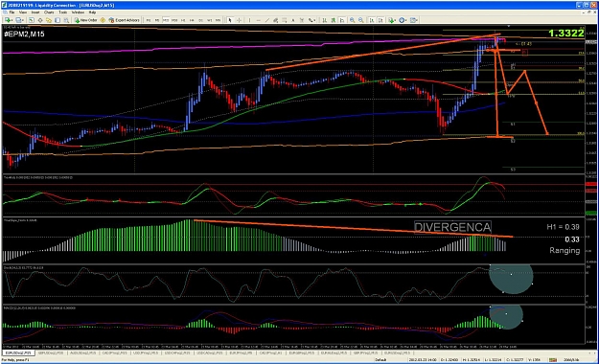Toggle bar chart display mode

point(324,20)
